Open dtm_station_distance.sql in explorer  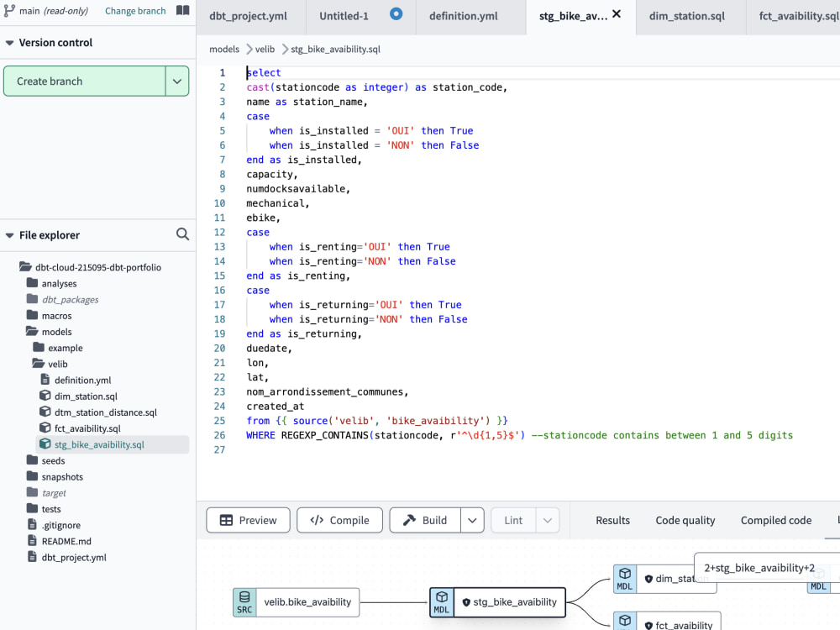point(106,412)
